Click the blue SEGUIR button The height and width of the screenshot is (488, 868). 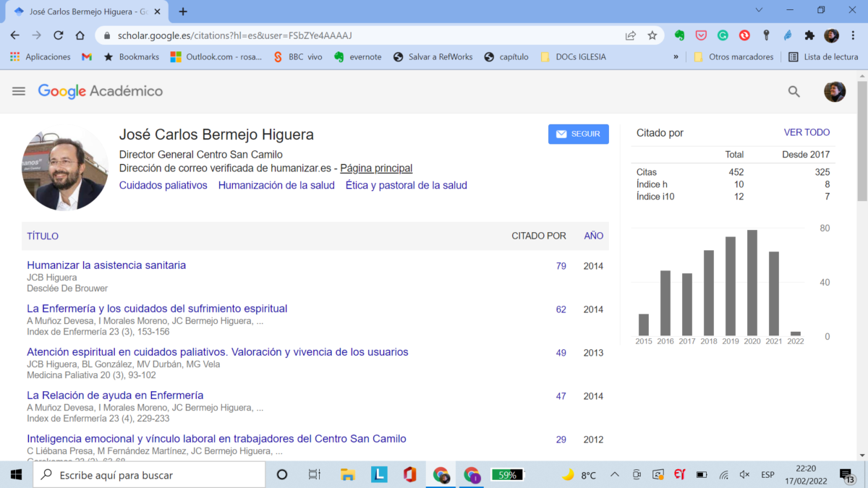578,134
